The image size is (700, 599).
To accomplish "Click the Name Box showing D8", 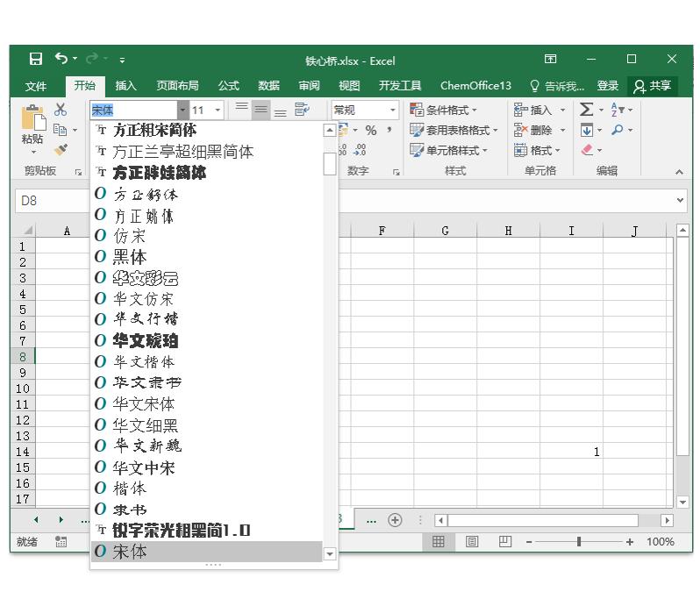I will pyautogui.click(x=52, y=201).
